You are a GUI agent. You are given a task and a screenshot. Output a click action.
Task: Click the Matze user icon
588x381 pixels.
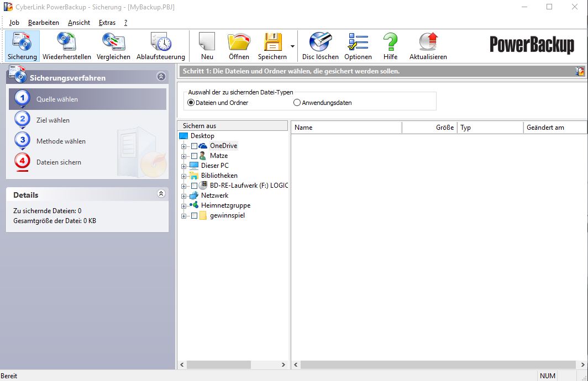[x=203, y=156]
